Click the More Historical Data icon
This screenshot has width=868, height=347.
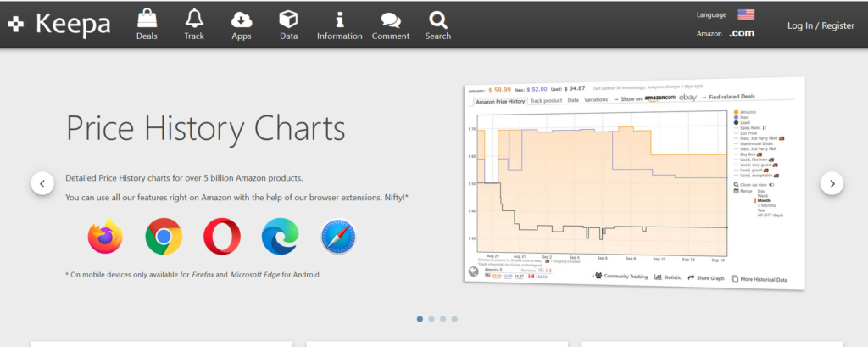point(735,279)
